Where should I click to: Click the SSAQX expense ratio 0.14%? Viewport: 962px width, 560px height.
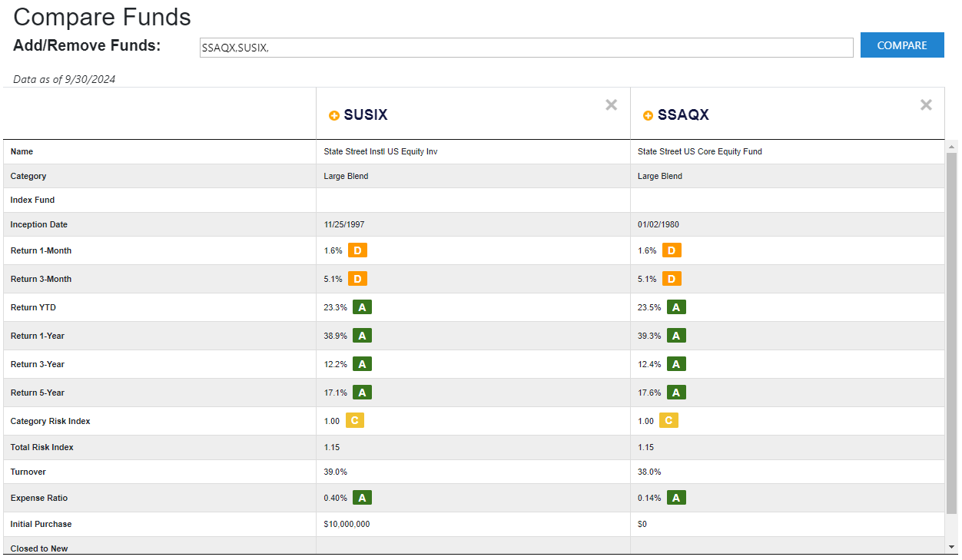(x=649, y=499)
